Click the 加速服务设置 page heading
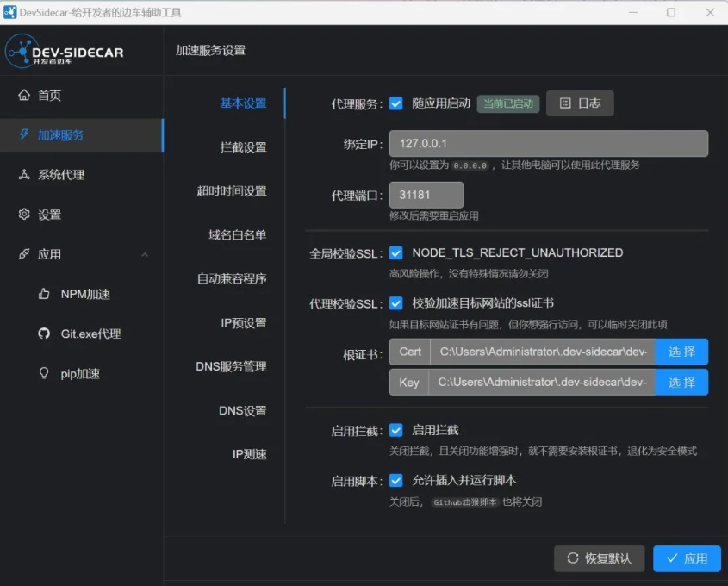Viewport: 728px width, 586px height. [x=210, y=50]
